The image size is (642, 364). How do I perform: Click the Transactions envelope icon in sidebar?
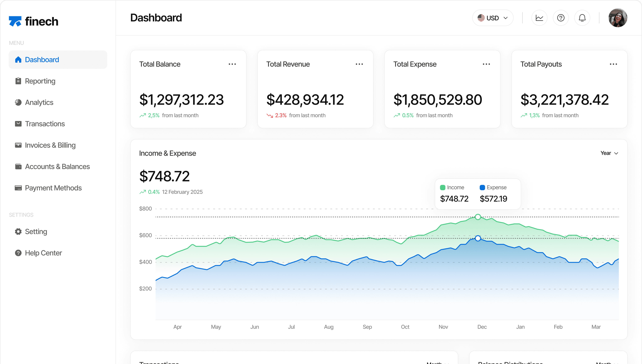point(18,124)
